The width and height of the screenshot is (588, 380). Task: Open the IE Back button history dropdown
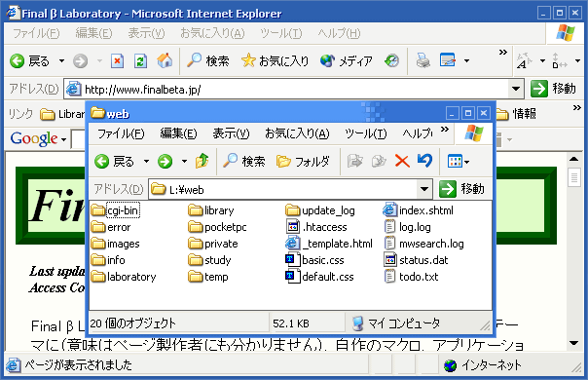pos(61,60)
